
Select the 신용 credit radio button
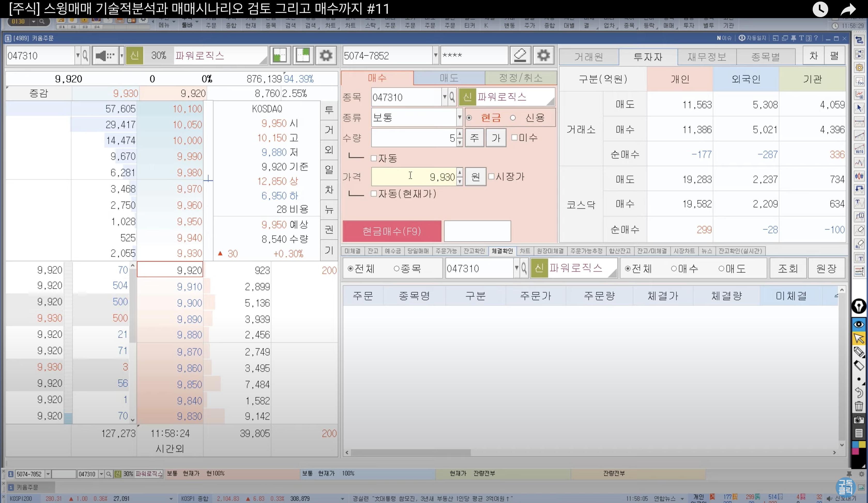click(x=513, y=118)
